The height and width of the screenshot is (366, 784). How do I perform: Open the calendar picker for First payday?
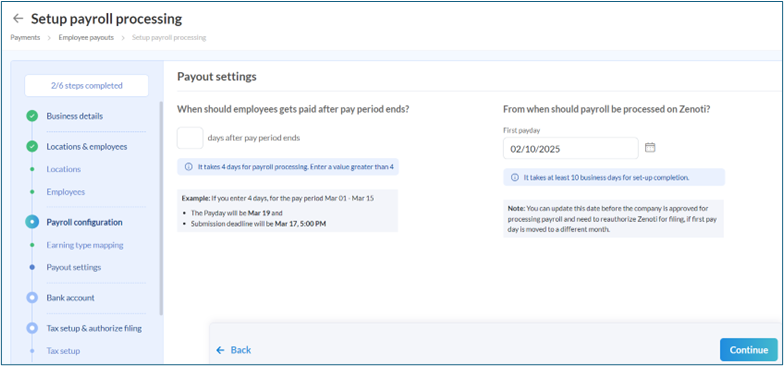(650, 148)
